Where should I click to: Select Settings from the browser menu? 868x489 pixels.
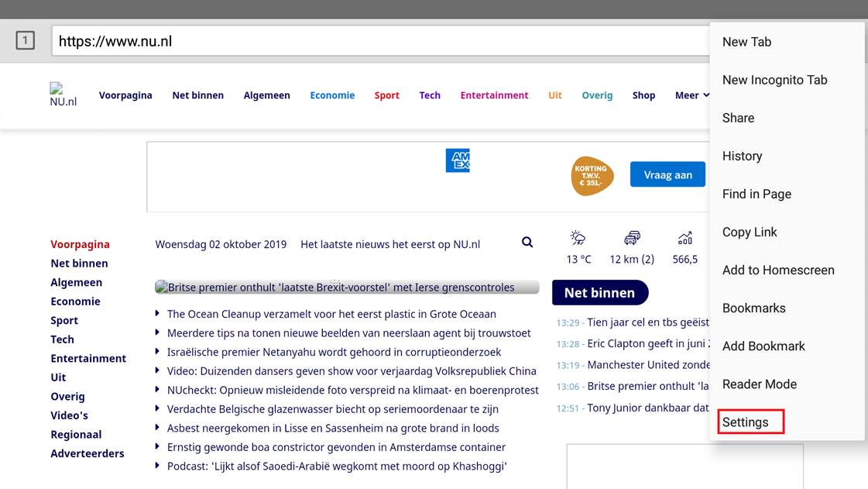(x=746, y=422)
